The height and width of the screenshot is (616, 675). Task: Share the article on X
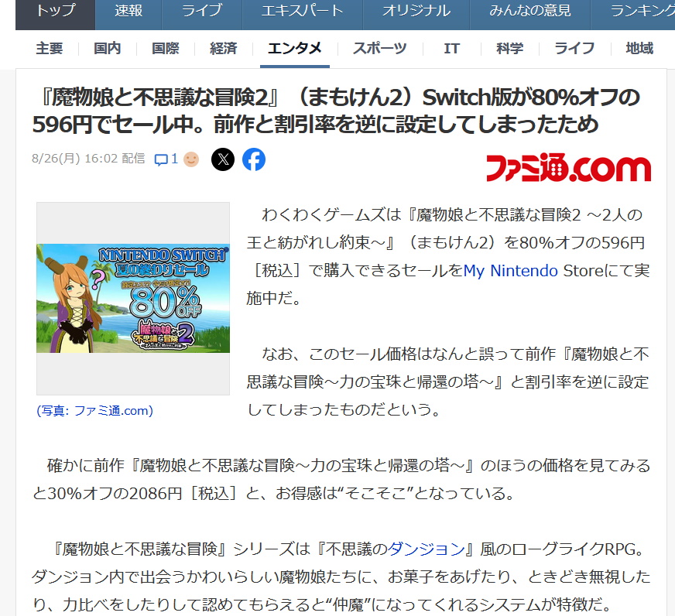tap(223, 159)
